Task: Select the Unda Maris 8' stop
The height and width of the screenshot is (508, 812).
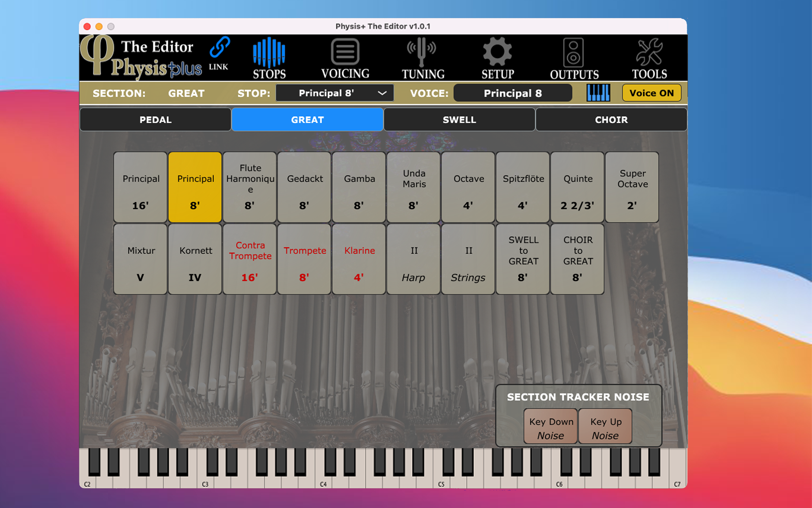Action: (x=414, y=187)
